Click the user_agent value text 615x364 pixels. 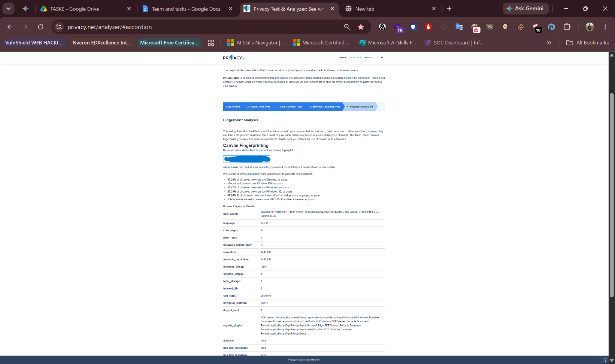320,214
